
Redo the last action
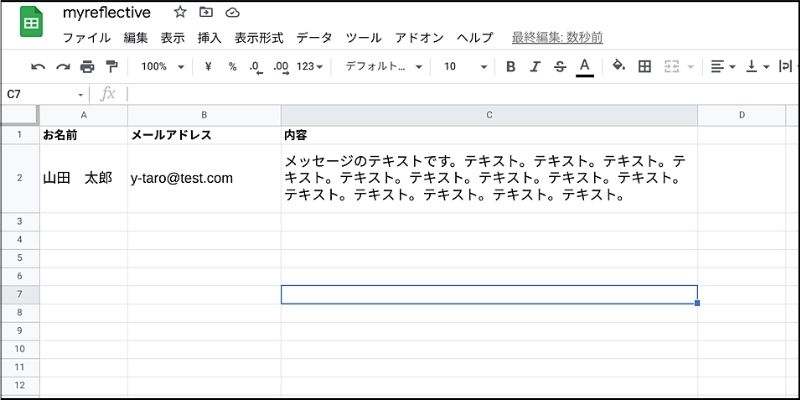63,66
